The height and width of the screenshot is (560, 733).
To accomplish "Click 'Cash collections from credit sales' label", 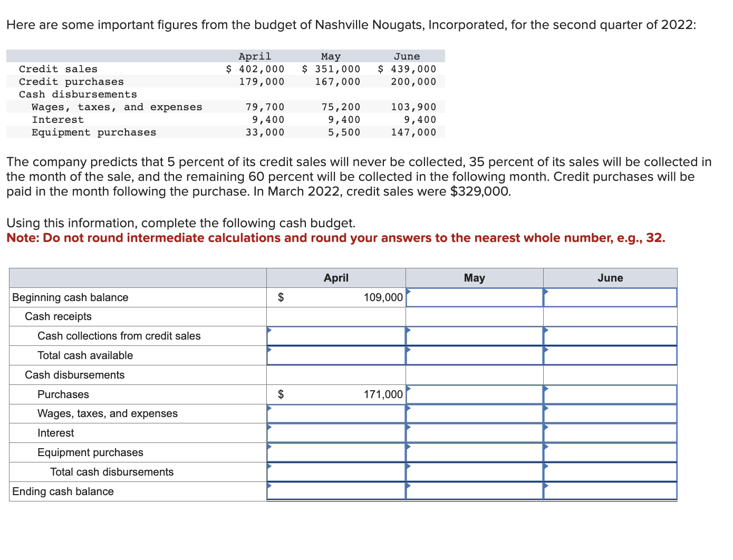I will (x=119, y=336).
